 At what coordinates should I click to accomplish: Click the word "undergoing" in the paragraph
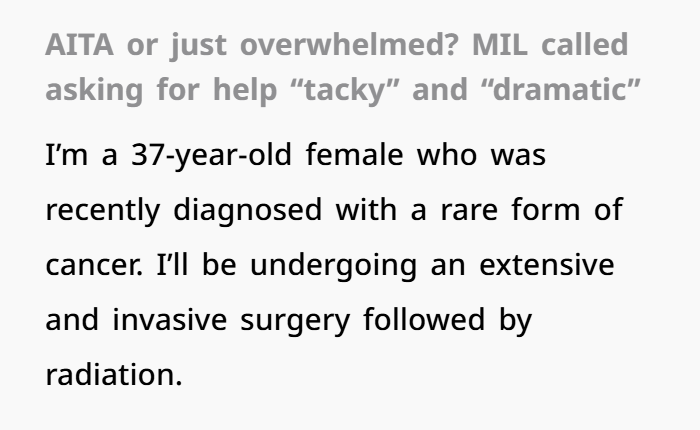click(x=333, y=266)
